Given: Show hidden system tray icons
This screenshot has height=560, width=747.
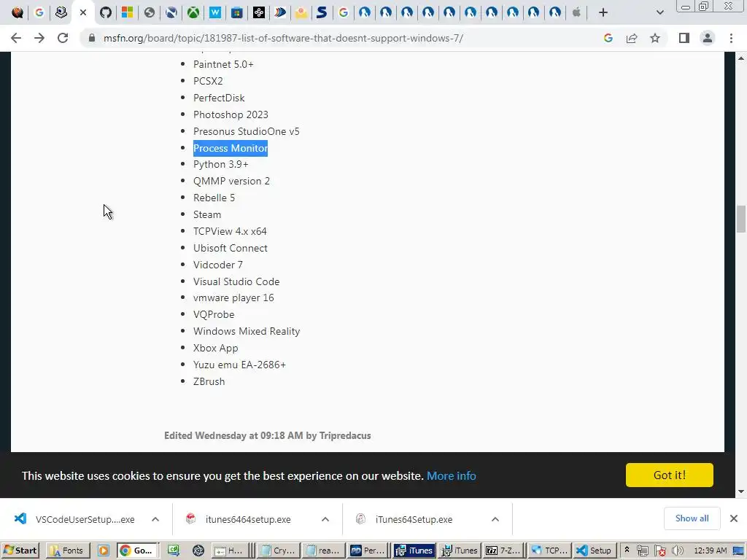Looking at the screenshot, I should [627, 550].
